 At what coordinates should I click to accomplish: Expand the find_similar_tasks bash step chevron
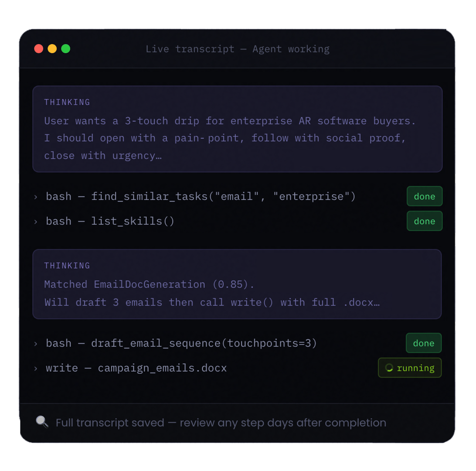tap(36, 197)
